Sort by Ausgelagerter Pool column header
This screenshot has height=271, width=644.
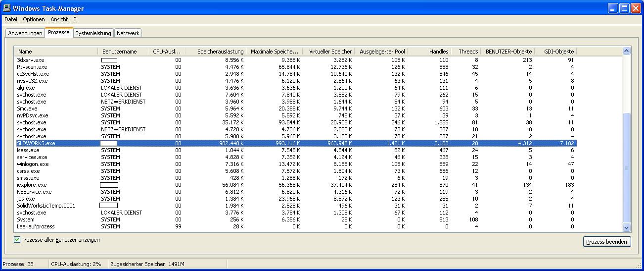click(x=381, y=52)
